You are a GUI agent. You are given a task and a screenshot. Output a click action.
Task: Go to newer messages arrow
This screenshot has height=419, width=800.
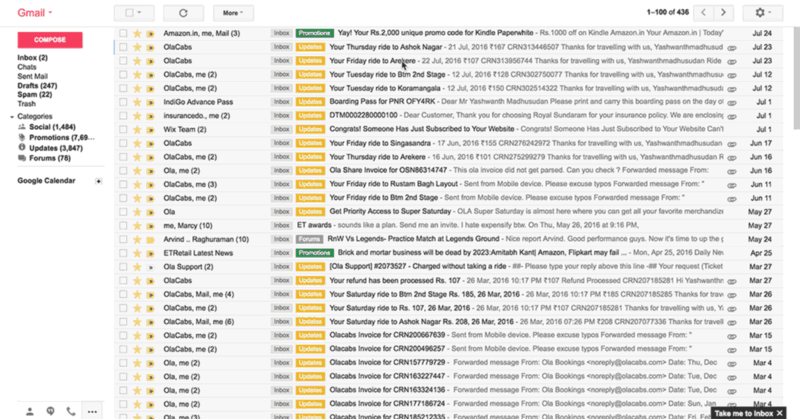coord(704,13)
